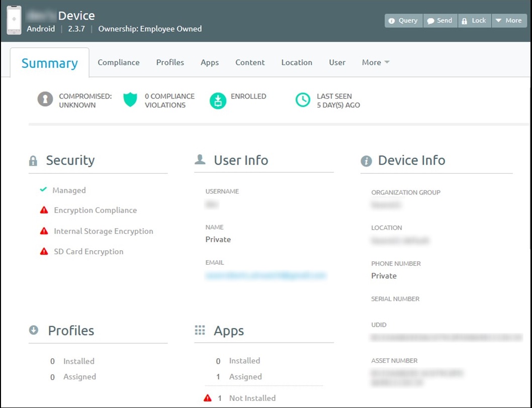Click the SD Card Encryption alert icon
The image size is (532, 408).
tap(44, 251)
